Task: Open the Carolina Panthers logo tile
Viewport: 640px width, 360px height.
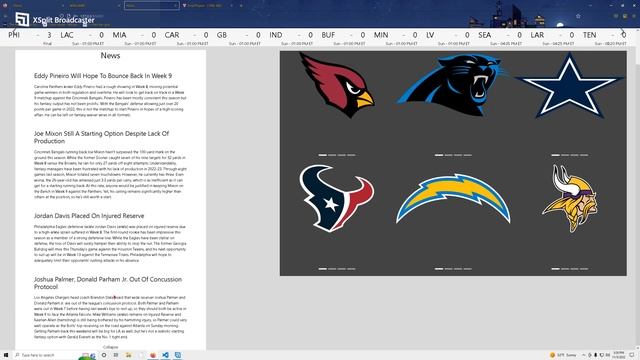Action: (453, 85)
